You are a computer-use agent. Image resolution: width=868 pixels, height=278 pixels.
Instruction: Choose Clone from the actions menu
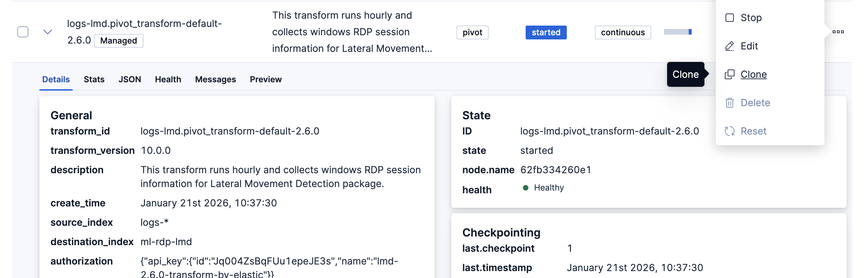pyautogui.click(x=754, y=74)
